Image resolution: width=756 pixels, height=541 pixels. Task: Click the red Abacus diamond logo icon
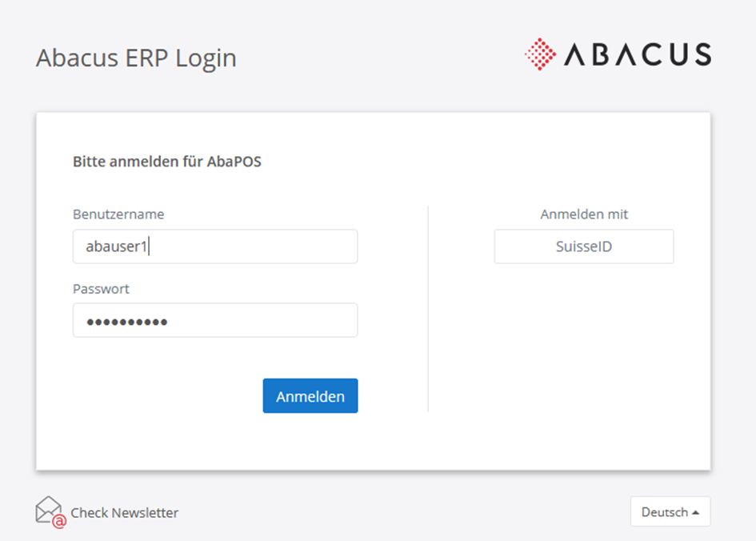(540, 54)
